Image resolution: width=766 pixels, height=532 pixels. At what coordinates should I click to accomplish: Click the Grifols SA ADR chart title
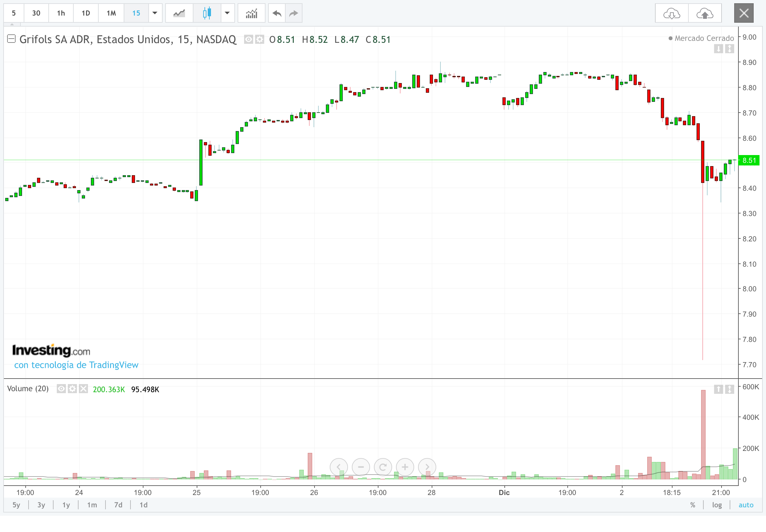point(128,40)
